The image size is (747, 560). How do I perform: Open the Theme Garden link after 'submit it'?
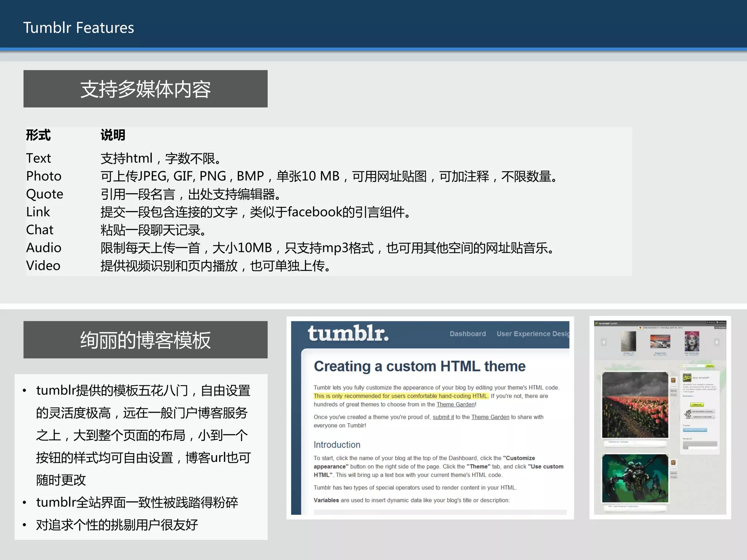(x=490, y=417)
